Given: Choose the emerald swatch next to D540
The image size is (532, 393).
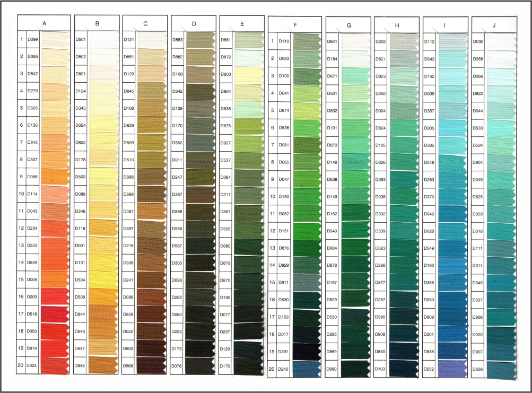Looking at the screenshot, I should point(355,231).
